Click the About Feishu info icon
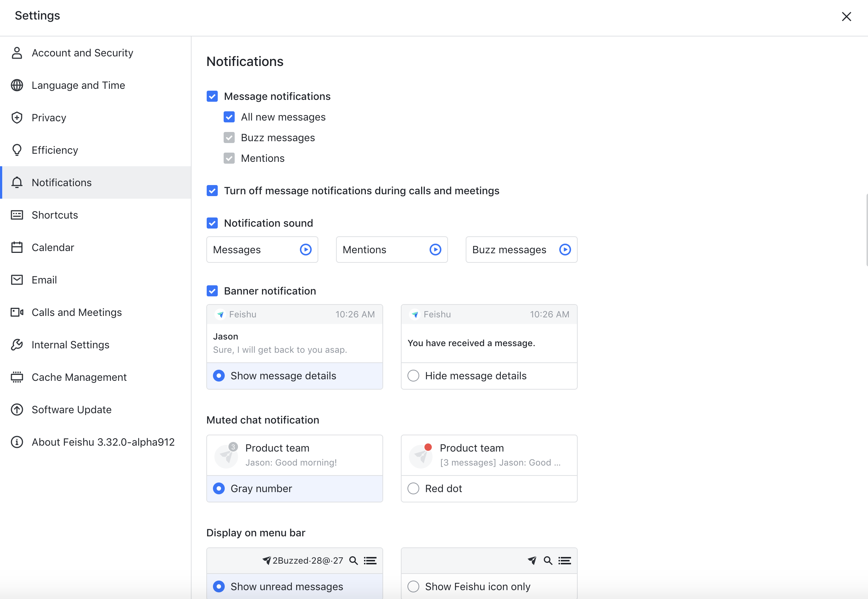Image resolution: width=868 pixels, height=599 pixels. pyautogui.click(x=17, y=442)
